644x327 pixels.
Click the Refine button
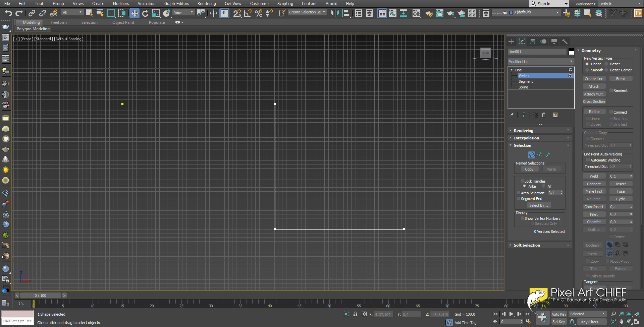point(594,112)
